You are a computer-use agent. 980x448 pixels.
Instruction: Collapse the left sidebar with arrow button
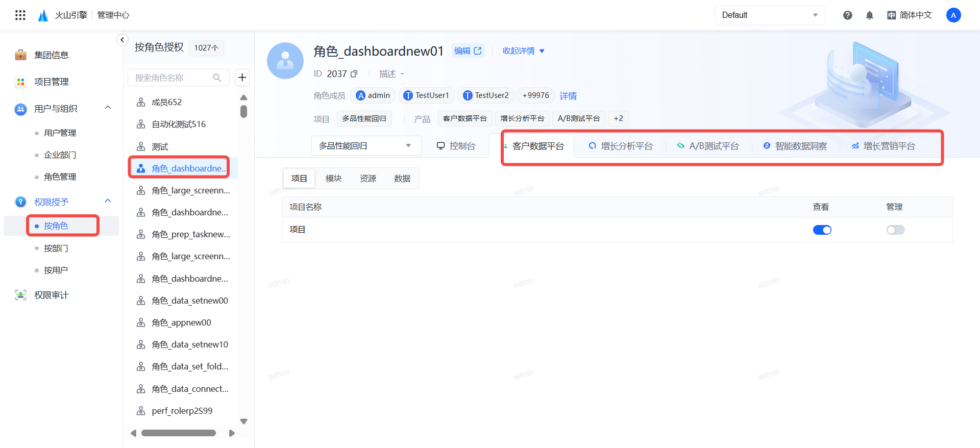tap(122, 40)
